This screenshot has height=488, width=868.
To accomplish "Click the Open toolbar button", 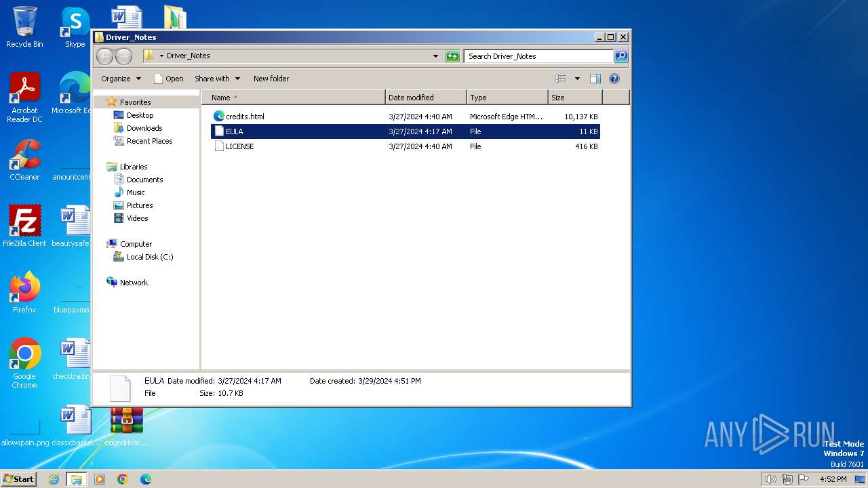I will [x=168, y=79].
